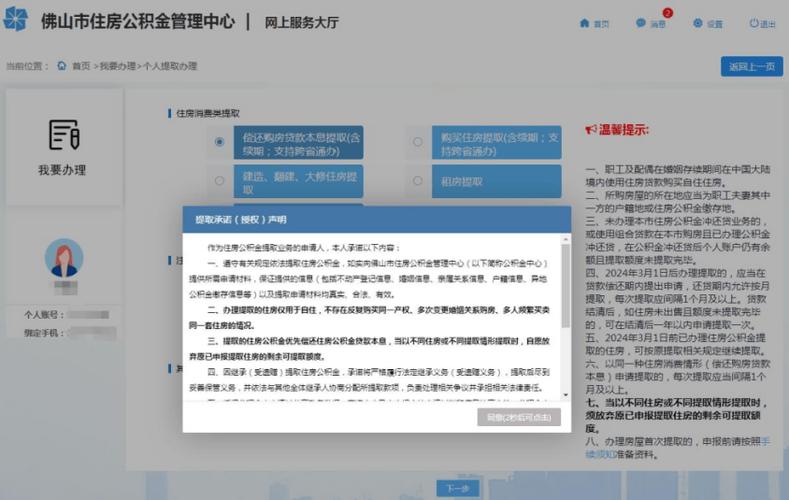Click the 我要办理 document icon in sidebar

(x=63, y=134)
